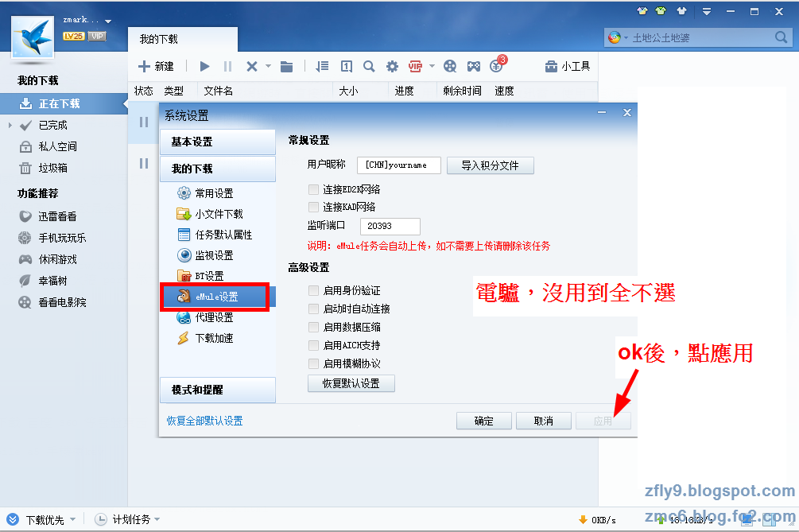
Task: Click the search magnifier toolbar icon
Action: [x=369, y=66]
